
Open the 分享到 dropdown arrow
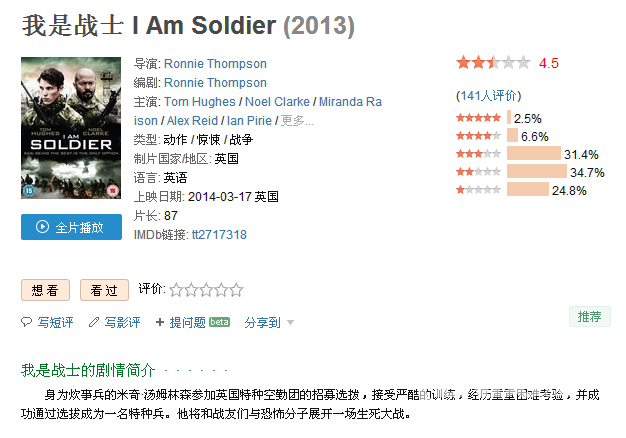(x=291, y=322)
